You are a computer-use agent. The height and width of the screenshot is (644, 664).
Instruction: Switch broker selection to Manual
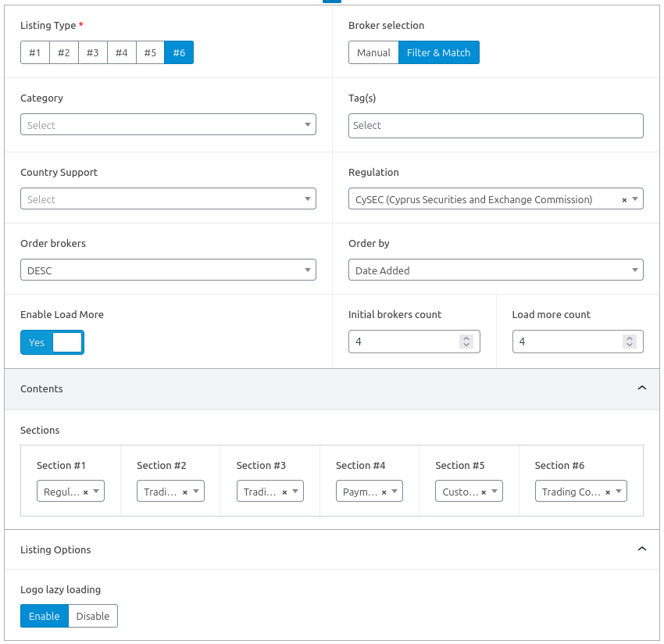tap(373, 52)
